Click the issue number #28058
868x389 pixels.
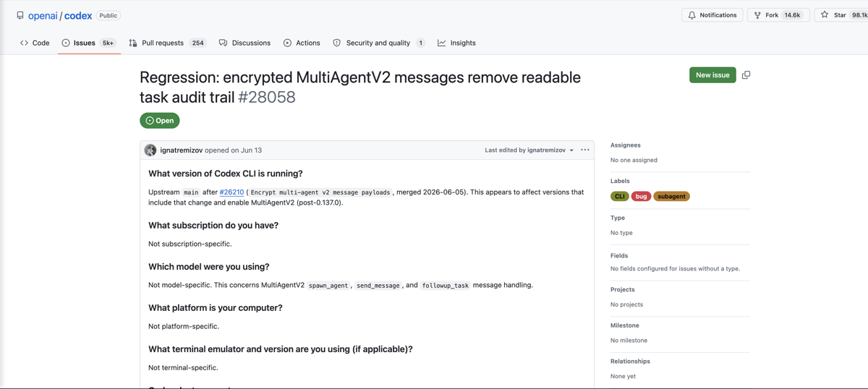tap(267, 97)
